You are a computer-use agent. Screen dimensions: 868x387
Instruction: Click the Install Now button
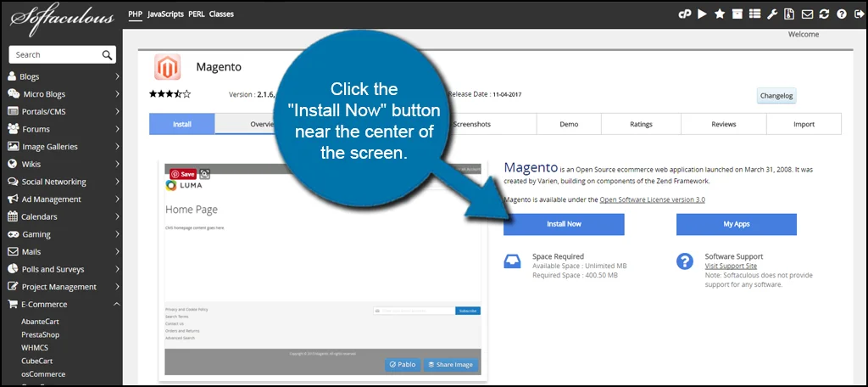pos(564,225)
